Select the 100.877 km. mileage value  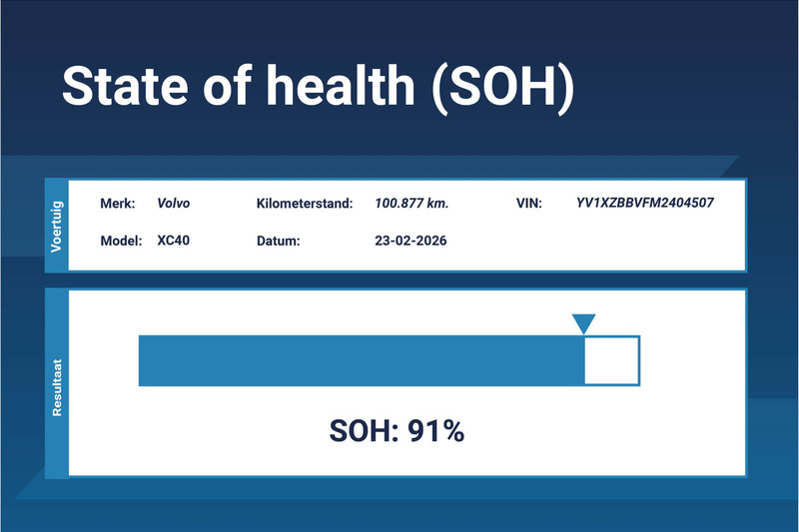point(411,204)
